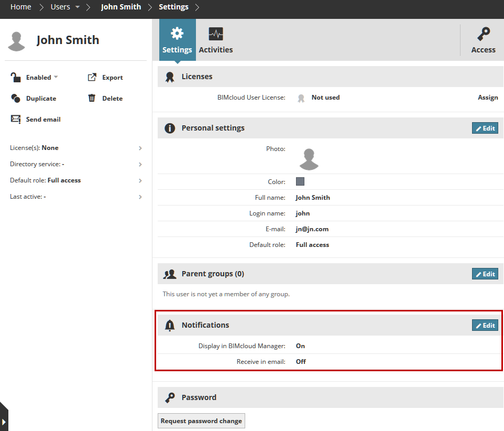Click the Notifications bell icon
This screenshot has width=504, height=431.
(170, 326)
